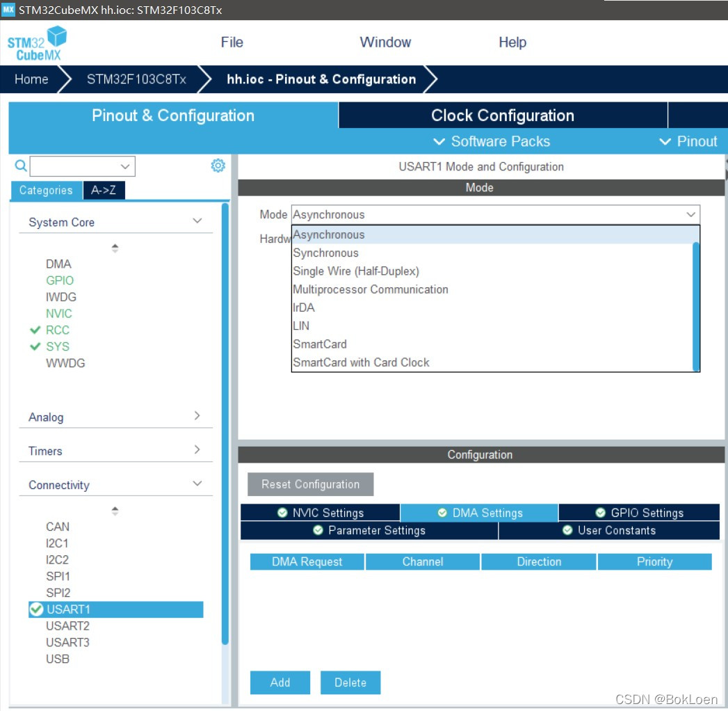Open the Parameter Settings tab

click(369, 530)
